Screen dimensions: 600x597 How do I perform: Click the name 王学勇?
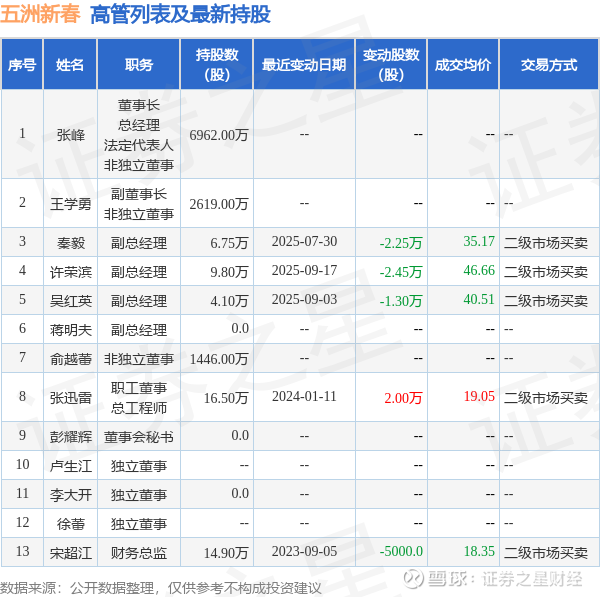tap(70, 204)
